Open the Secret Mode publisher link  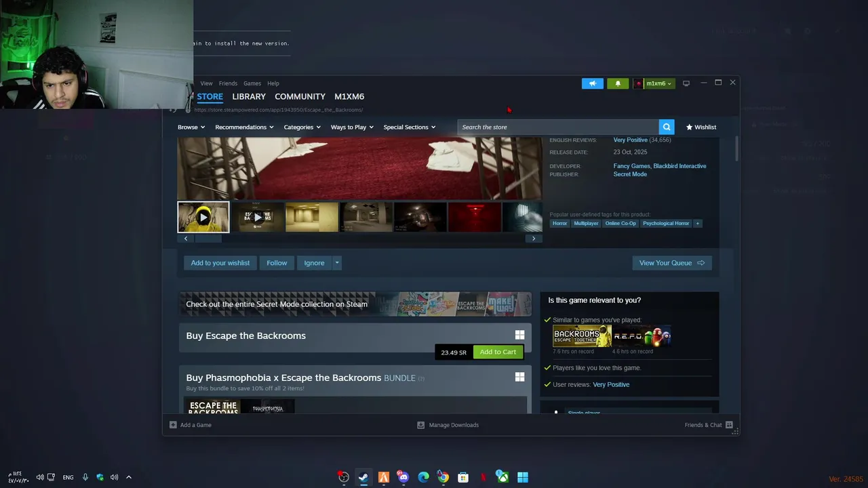(x=630, y=174)
